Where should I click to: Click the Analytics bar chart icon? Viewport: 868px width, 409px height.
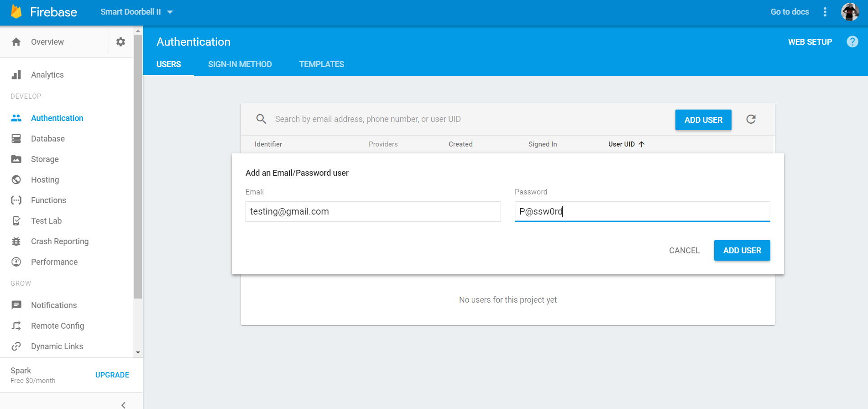point(16,75)
